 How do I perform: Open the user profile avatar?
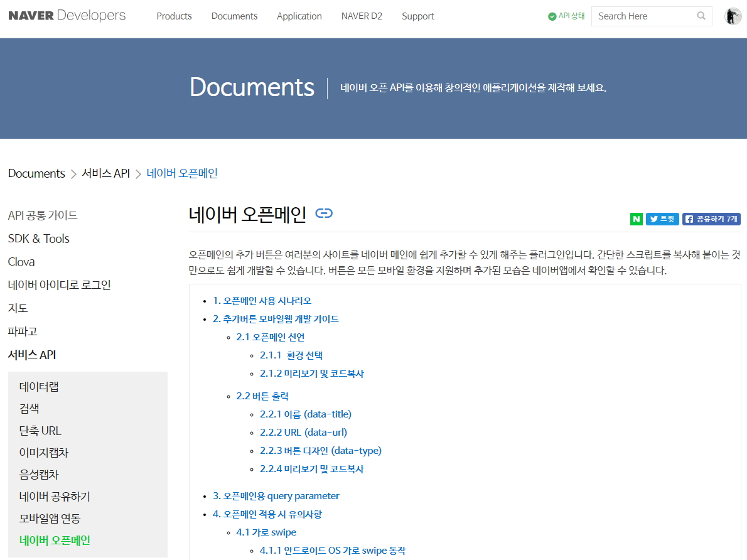pos(733,16)
